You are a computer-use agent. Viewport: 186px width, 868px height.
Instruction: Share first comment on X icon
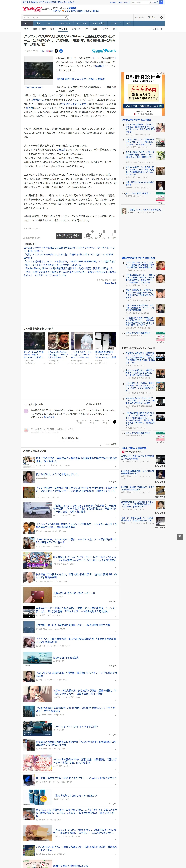(x=115, y=422)
